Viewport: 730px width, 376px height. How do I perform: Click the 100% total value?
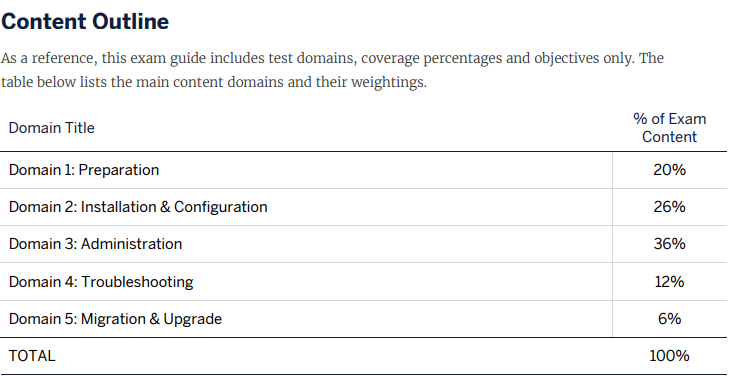[x=669, y=356]
